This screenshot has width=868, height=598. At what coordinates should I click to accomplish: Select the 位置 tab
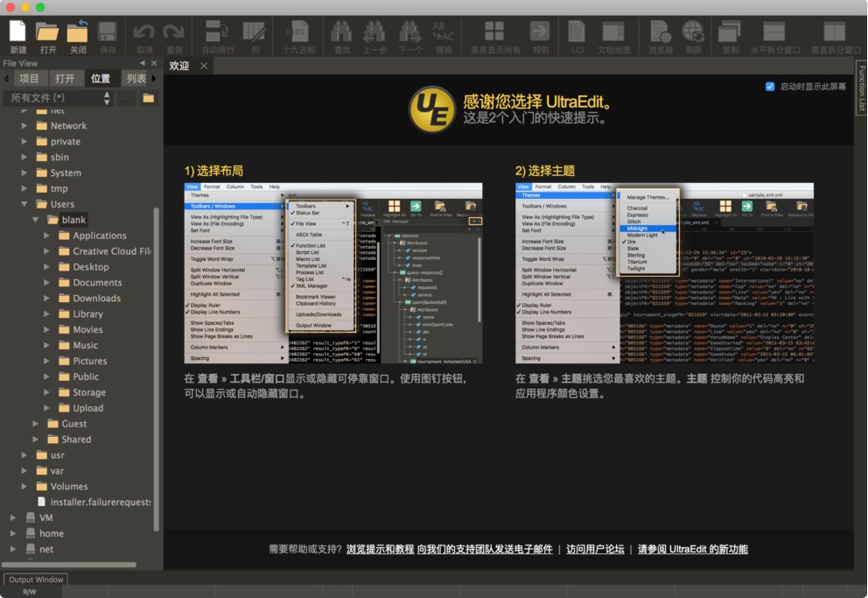click(x=101, y=78)
